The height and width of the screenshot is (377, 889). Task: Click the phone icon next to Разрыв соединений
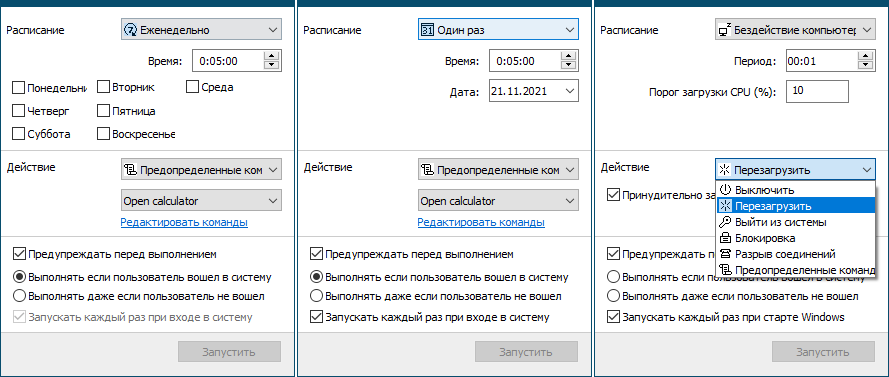725,254
